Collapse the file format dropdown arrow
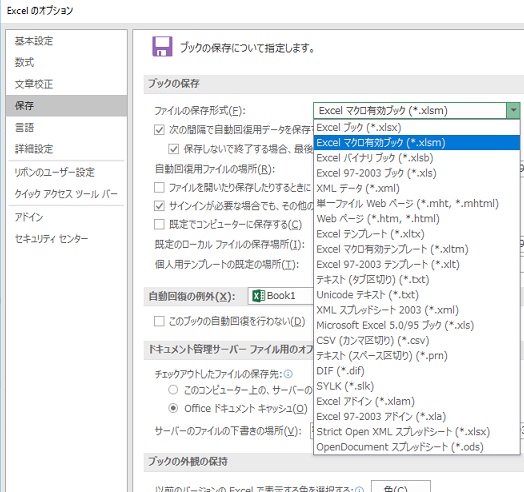Viewport: 524px width, 492px height. point(513,110)
